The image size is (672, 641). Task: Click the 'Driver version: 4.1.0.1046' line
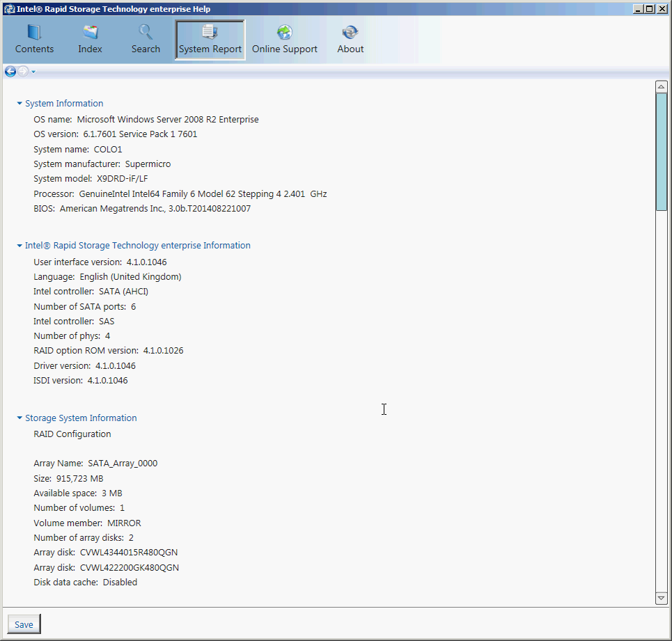click(84, 365)
